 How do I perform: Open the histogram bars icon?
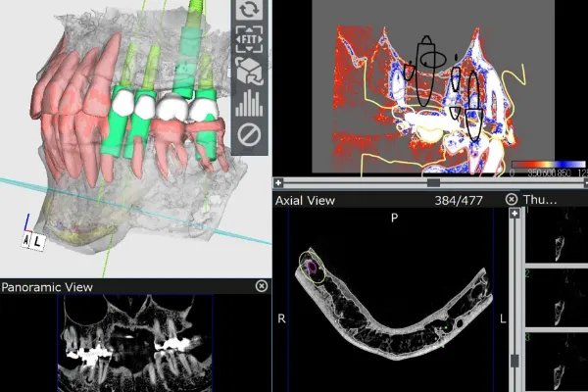point(249,101)
